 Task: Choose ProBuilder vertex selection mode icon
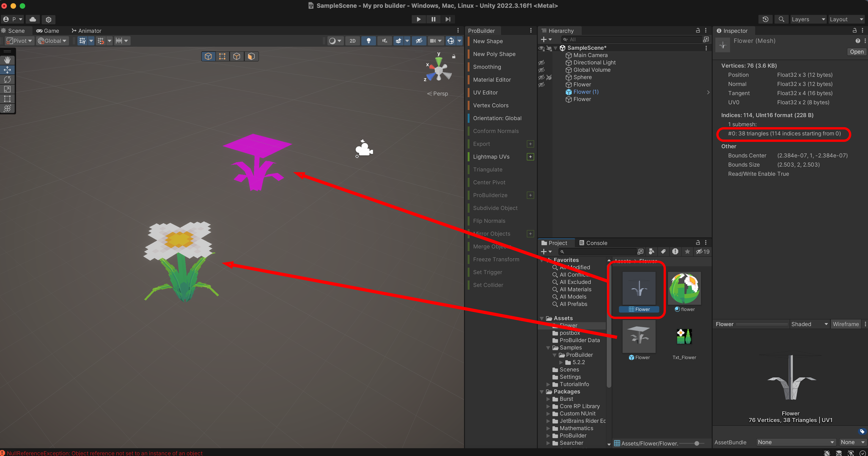tap(222, 56)
